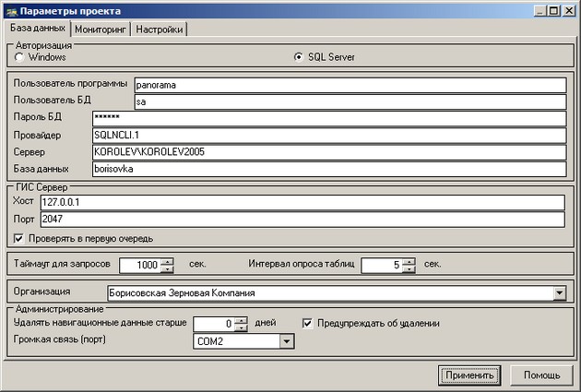Open the Громкая связь COM port dropdown
581x392 pixels.
(286, 341)
